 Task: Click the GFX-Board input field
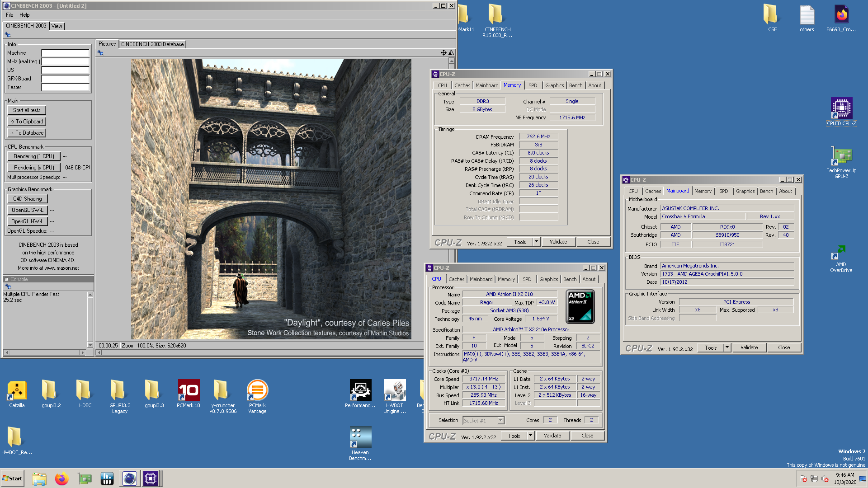click(x=66, y=79)
